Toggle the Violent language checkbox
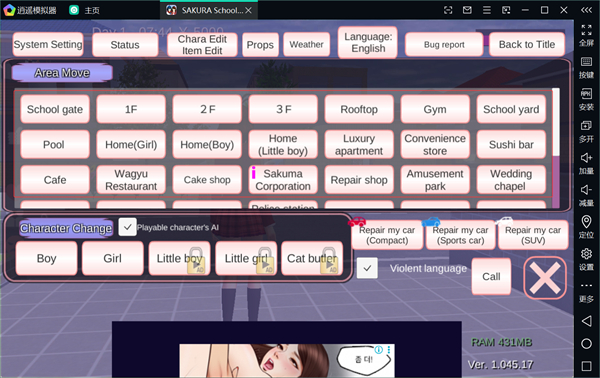600x378 pixels. (367, 268)
